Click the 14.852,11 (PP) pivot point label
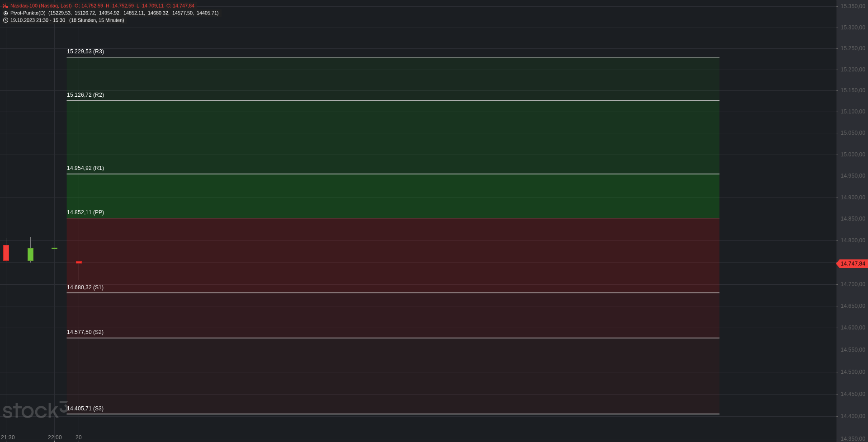 85,212
